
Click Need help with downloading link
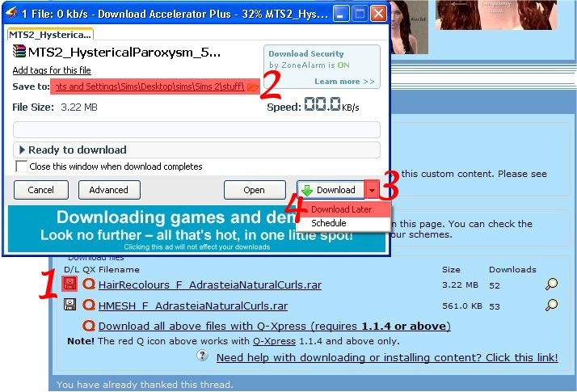(x=387, y=357)
